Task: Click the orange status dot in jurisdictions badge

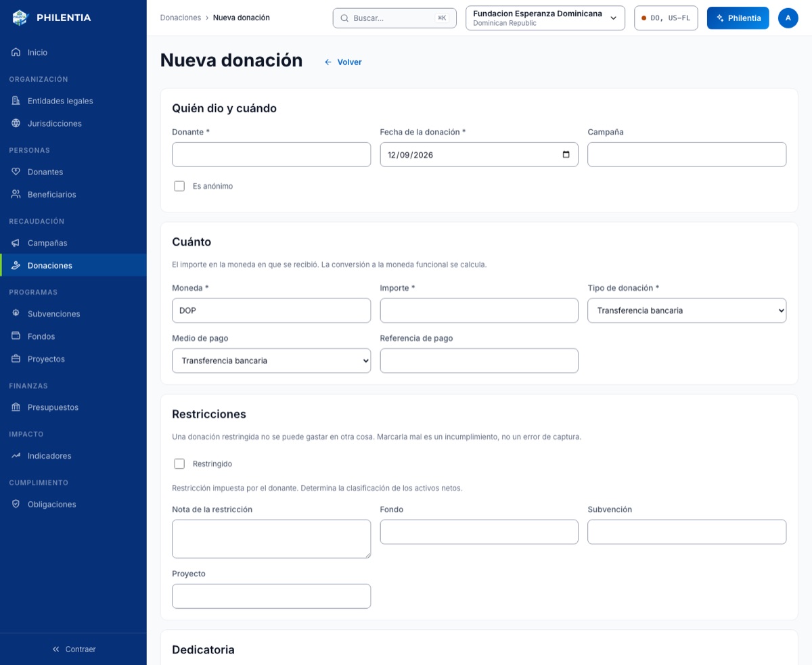Action: [644, 18]
